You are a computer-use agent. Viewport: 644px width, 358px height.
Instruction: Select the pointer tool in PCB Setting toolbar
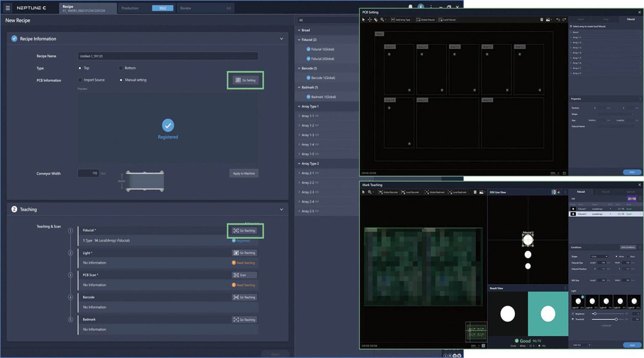pos(364,20)
